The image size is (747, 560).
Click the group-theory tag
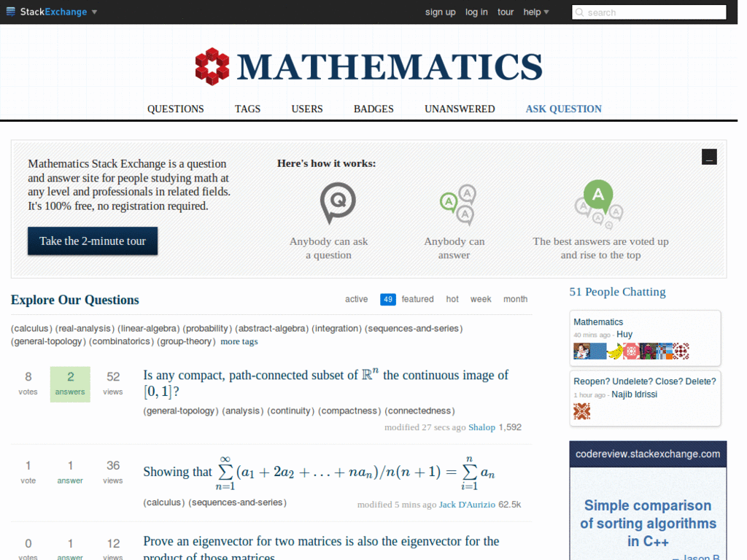[186, 341]
